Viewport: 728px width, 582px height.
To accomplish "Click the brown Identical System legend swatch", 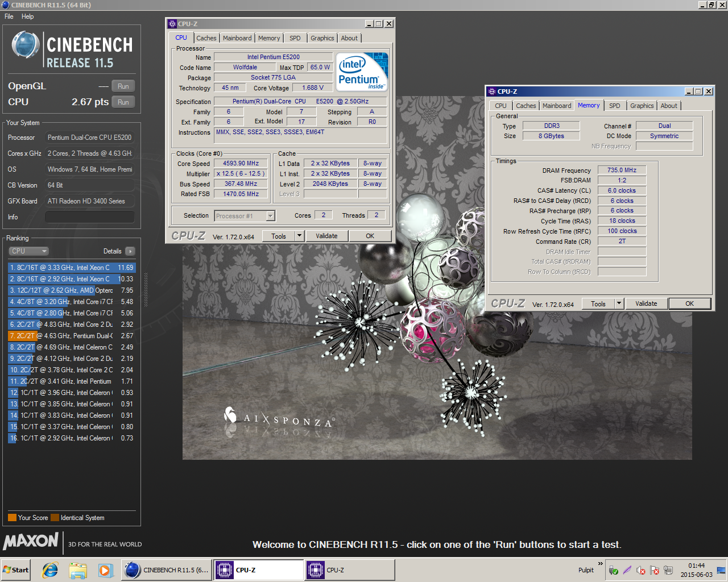I will pyautogui.click(x=55, y=518).
